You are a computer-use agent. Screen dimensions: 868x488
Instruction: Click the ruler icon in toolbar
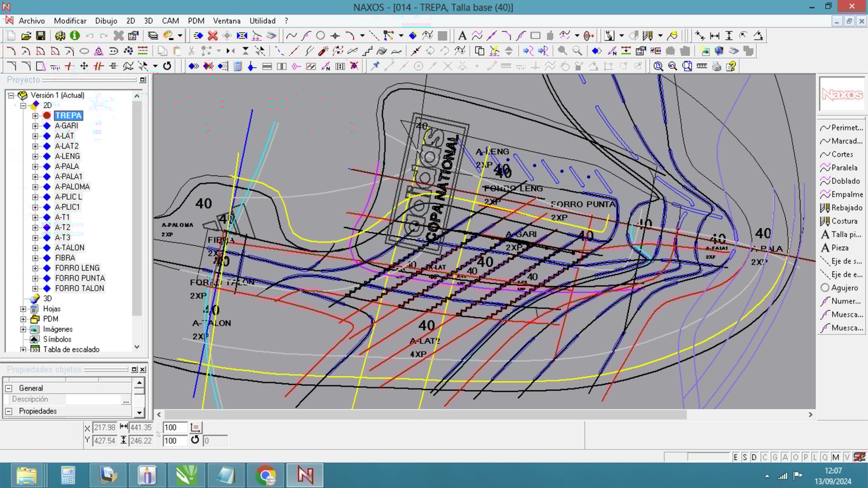[x=702, y=66]
